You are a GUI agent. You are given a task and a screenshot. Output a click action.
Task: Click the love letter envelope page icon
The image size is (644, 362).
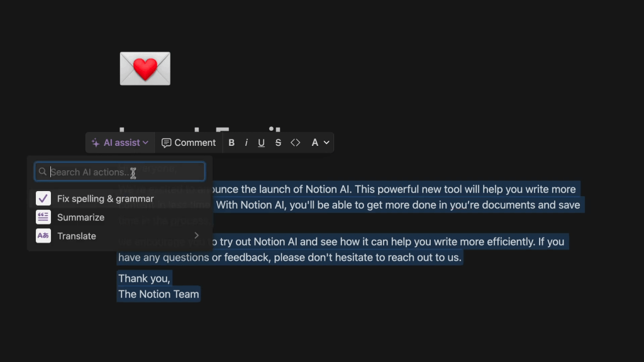[145, 69]
